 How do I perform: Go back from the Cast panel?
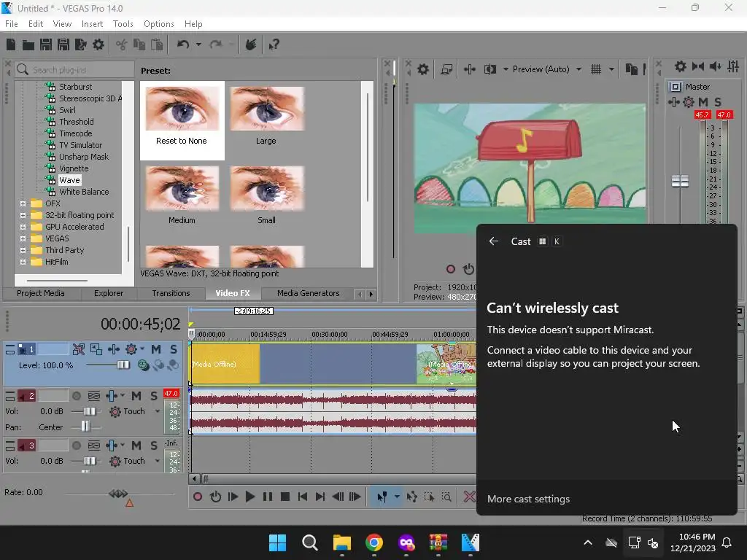(x=494, y=241)
